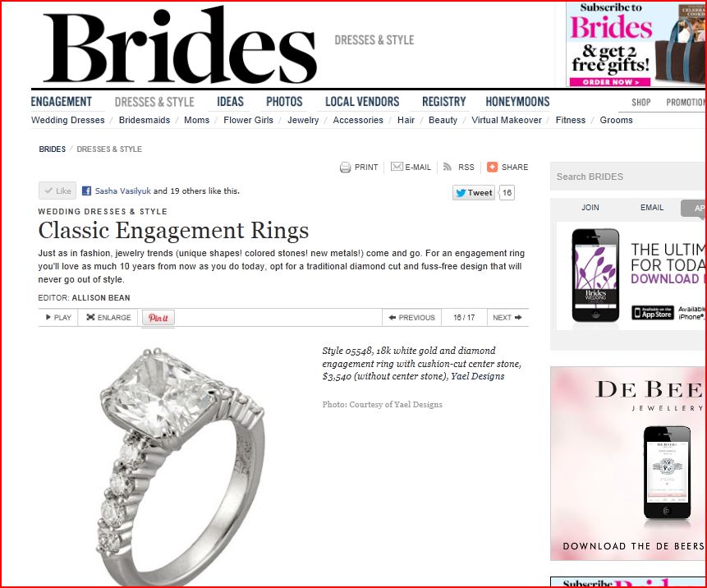707x588 pixels.
Task: Select the Jewelry subcategory link
Action: 303,121
